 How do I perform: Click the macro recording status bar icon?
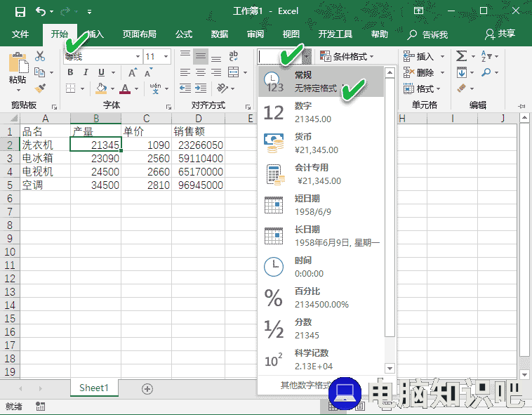click(x=41, y=406)
